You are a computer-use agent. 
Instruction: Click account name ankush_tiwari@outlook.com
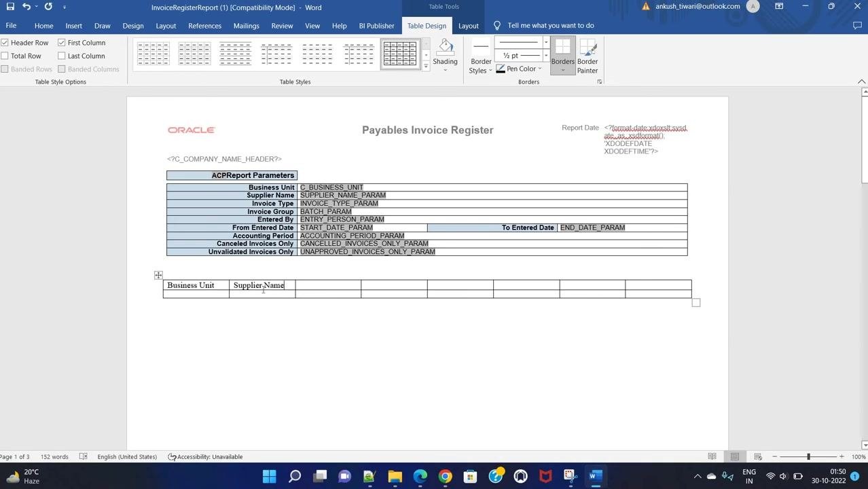698,6
